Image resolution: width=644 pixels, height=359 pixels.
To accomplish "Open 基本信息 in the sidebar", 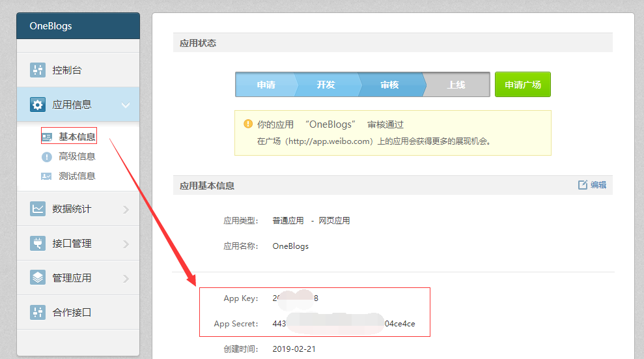I will 77,137.
